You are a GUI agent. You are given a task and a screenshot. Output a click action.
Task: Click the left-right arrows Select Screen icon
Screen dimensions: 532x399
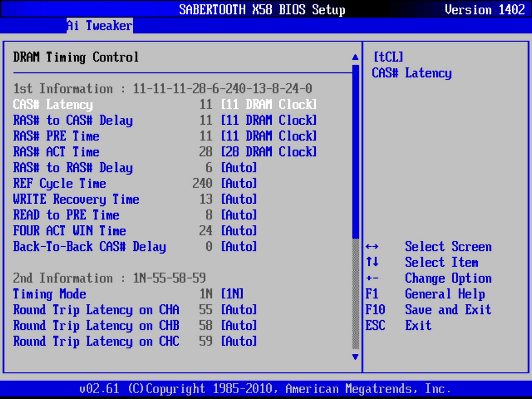[x=372, y=247]
